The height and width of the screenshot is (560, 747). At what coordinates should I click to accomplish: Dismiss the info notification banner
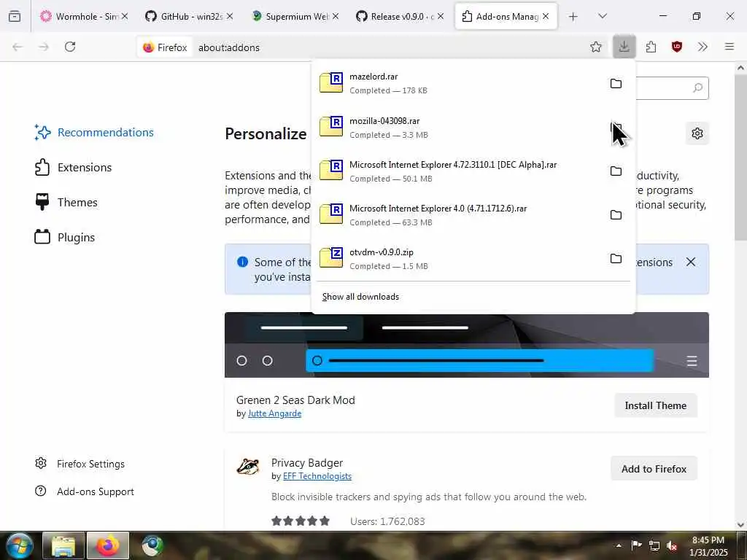pyautogui.click(x=691, y=262)
